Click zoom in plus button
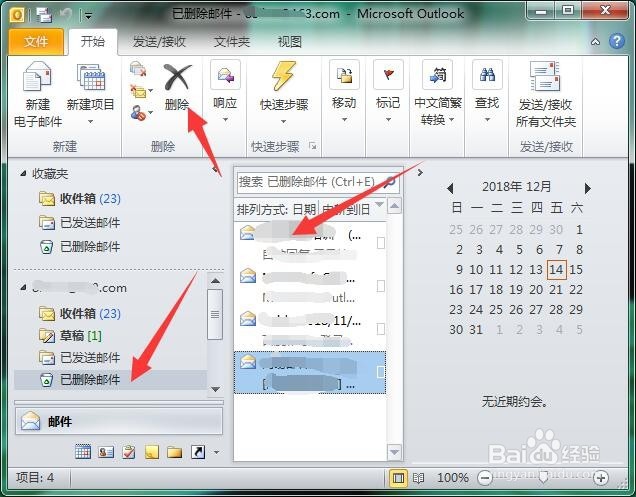 [600, 478]
